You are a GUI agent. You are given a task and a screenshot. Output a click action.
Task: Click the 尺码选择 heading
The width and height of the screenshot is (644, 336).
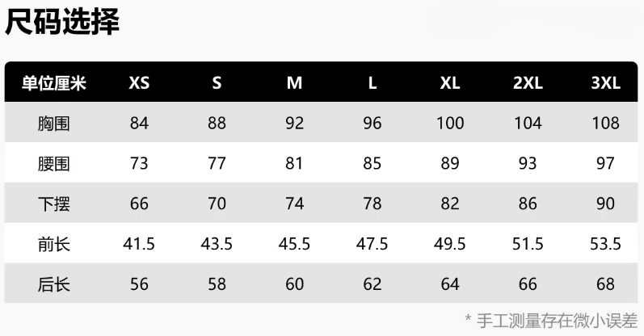[x=62, y=23]
